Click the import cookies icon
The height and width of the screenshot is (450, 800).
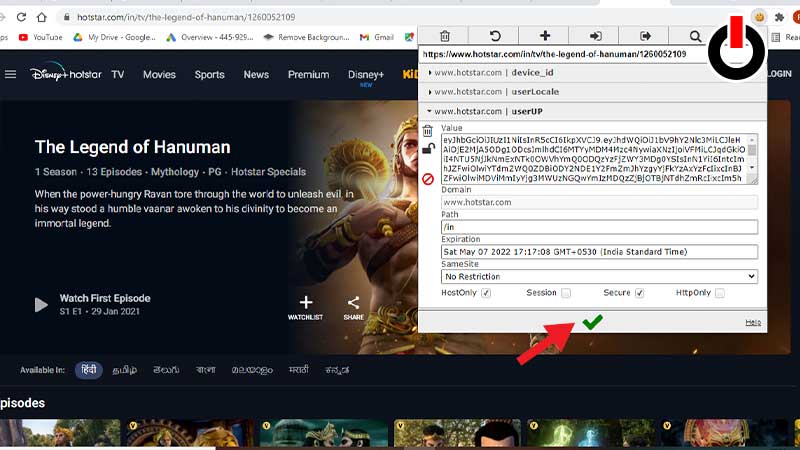pos(595,36)
